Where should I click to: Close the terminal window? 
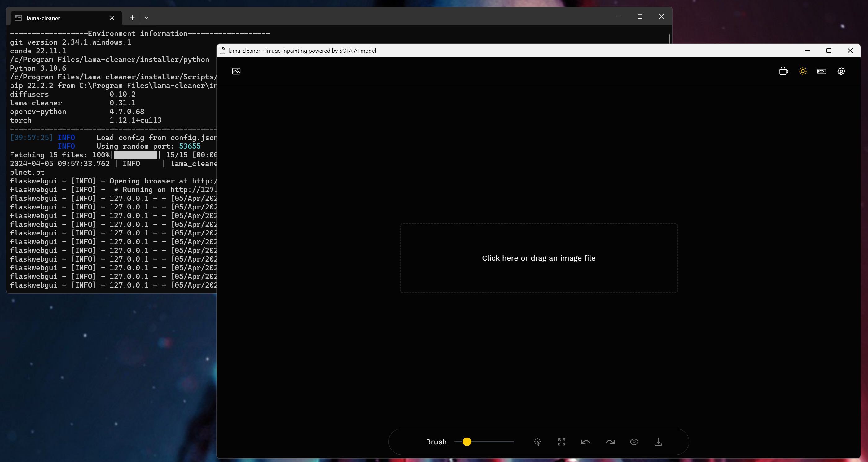point(661,16)
